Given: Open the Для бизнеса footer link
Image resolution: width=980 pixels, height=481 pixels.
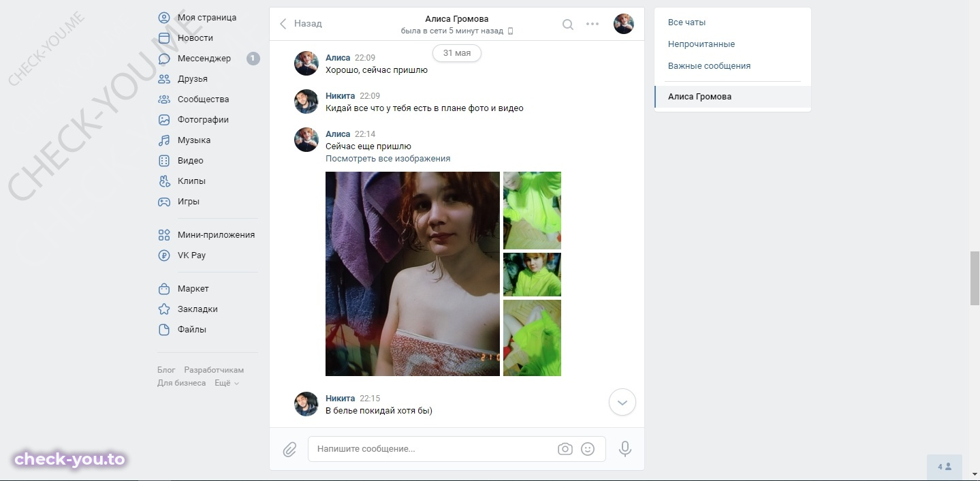Looking at the screenshot, I should (181, 383).
